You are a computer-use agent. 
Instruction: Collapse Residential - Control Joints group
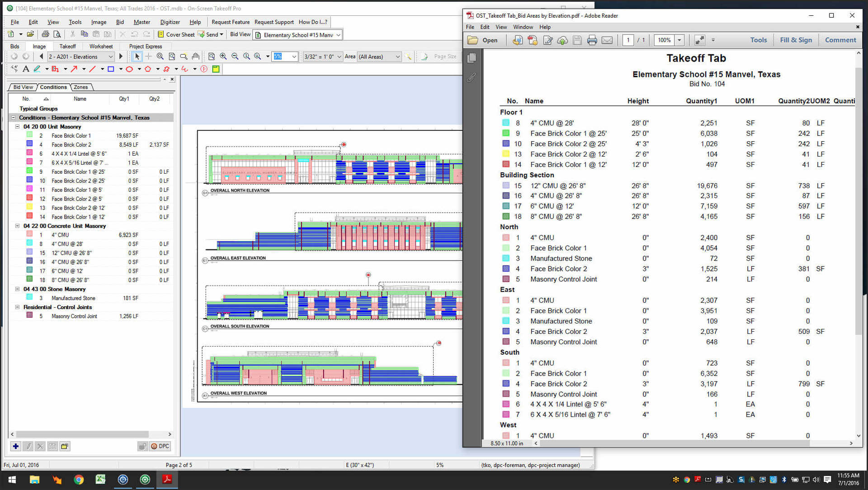pos(17,307)
